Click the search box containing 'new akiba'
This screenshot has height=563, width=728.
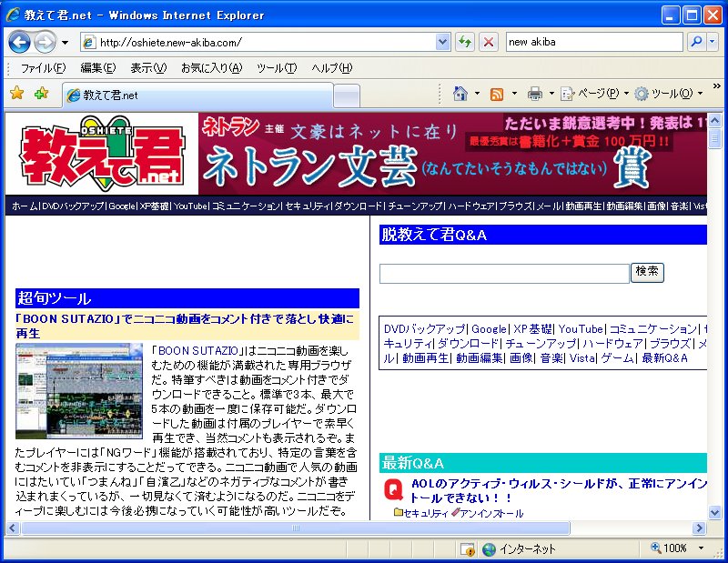click(x=594, y=42)
